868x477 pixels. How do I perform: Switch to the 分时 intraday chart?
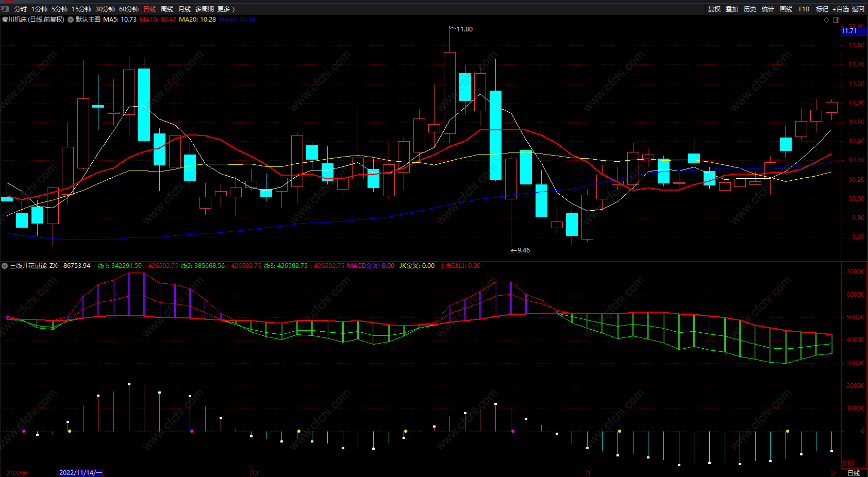[21, 9]
